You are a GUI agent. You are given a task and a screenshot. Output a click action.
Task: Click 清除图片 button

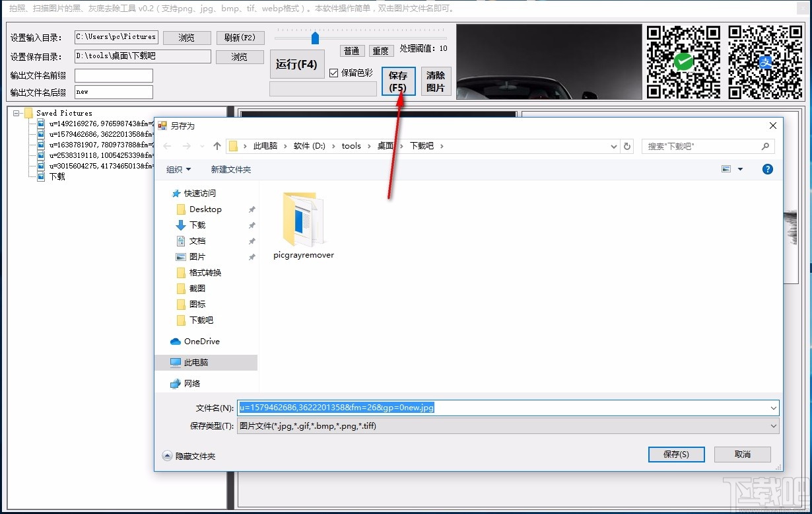coord(436,81)
